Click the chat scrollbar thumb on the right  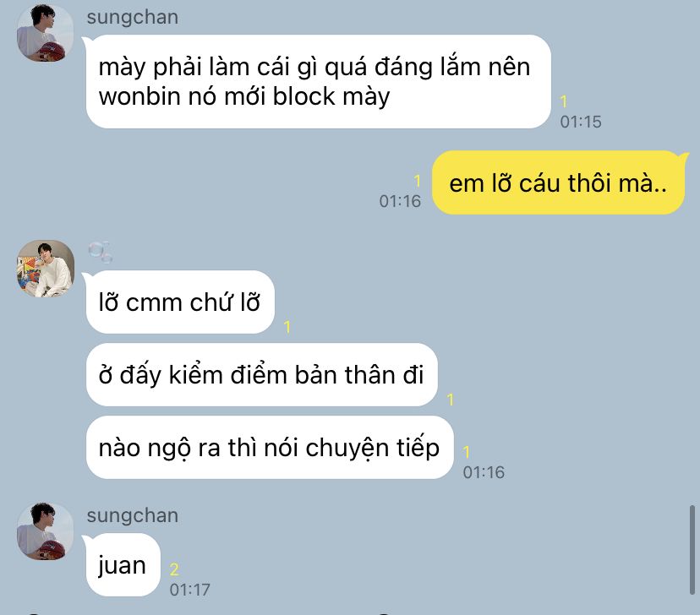point(692,550)
